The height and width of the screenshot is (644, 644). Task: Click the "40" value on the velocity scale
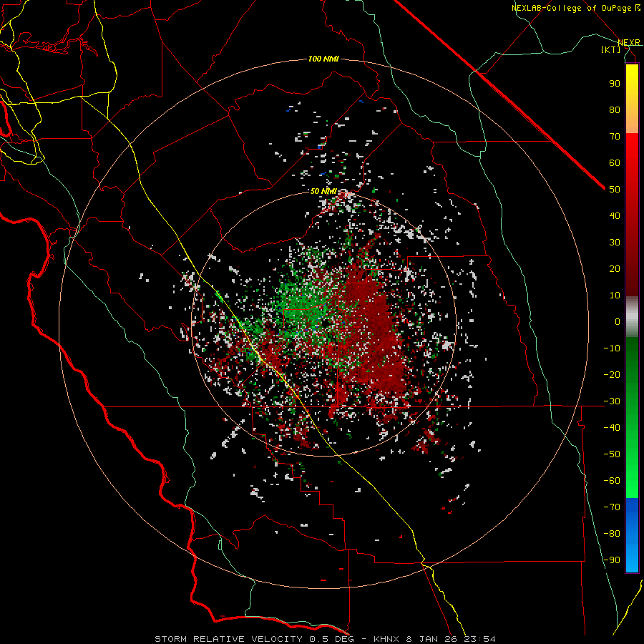615,215
